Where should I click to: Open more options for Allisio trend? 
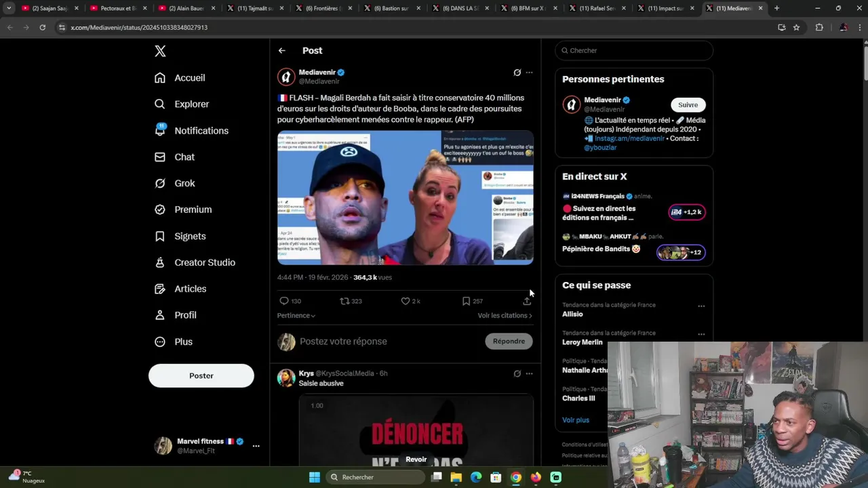701,306
